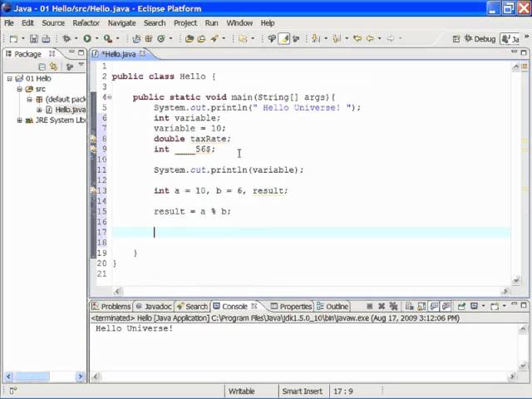
Task: Click the Save toolbar icon
Action: tap(33, 39)
